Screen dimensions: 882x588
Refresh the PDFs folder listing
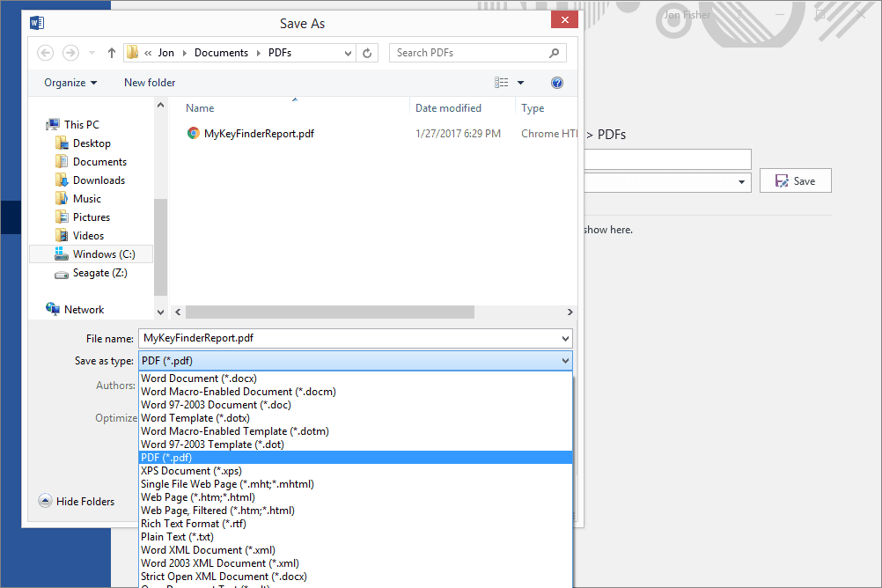[367, 53]
